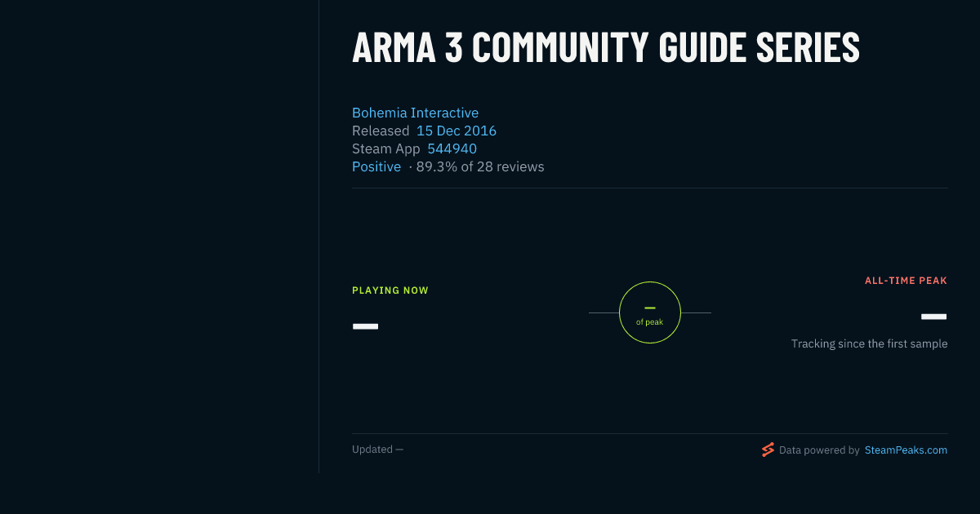
Task: Click the ARMA 3 Community Guide Series title
Action: pyautogui.click(x=606, y=47)
